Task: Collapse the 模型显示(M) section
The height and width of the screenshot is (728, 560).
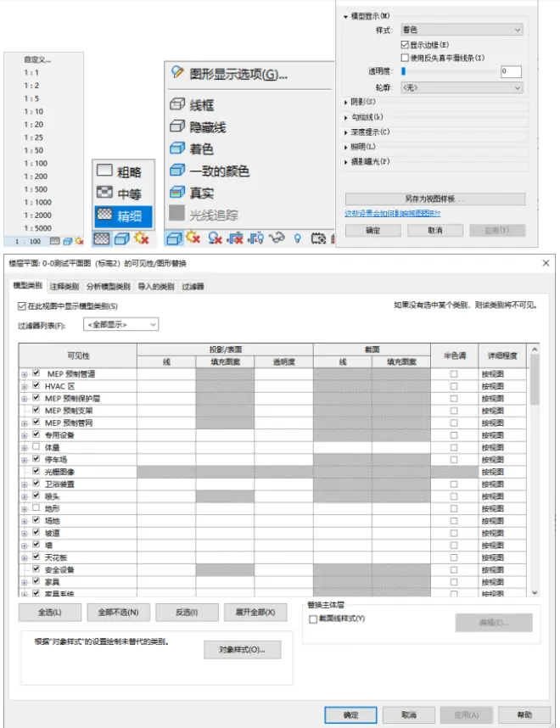Action: click(345, 17)
